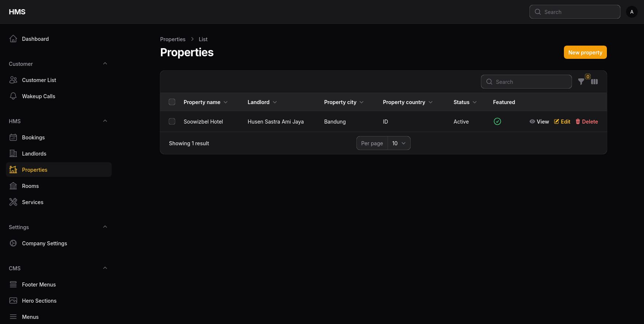Click the Bookings calendar icon
Screen dimensions: 644x324
pyautogui.click(x=13, y=138)
